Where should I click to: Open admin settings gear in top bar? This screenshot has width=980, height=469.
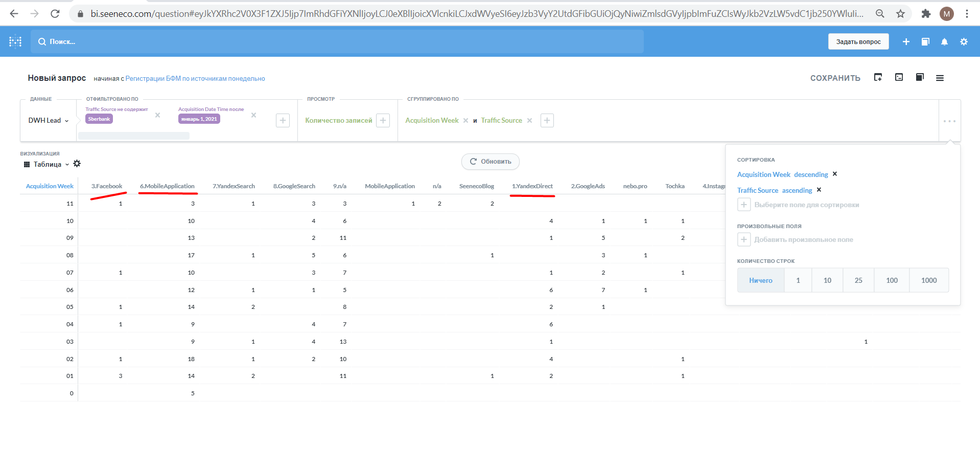pyautogui.click(x=964, y=42)
